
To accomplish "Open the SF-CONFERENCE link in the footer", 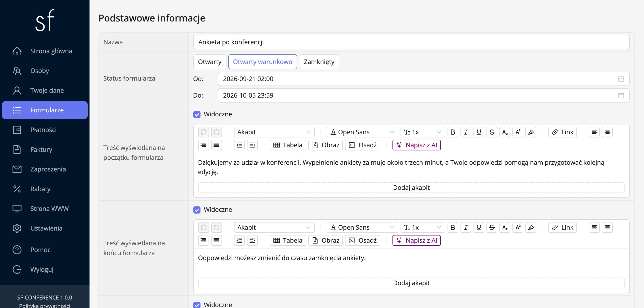I will click(38, 297).
